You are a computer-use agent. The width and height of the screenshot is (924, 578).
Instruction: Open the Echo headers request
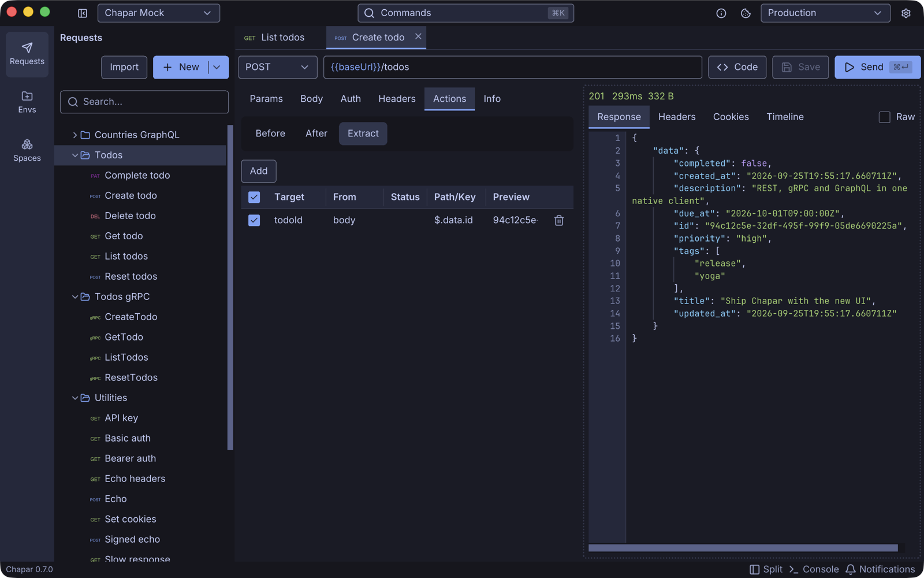pyautogui.click(x=140, y=479)
